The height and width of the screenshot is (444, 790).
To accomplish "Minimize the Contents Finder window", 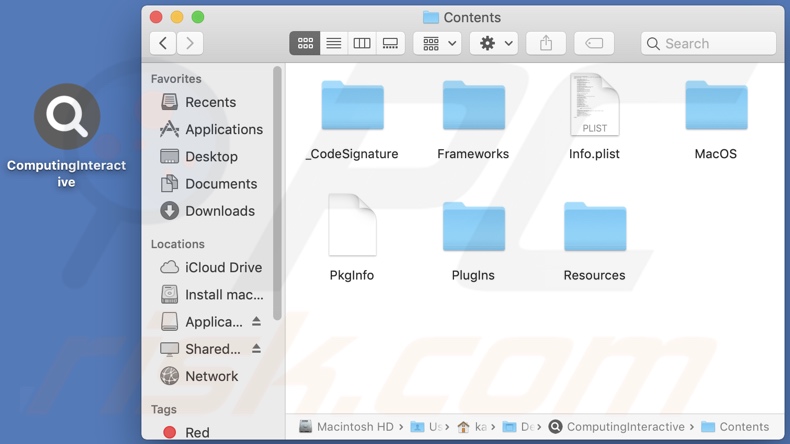I will coord(177,18).
